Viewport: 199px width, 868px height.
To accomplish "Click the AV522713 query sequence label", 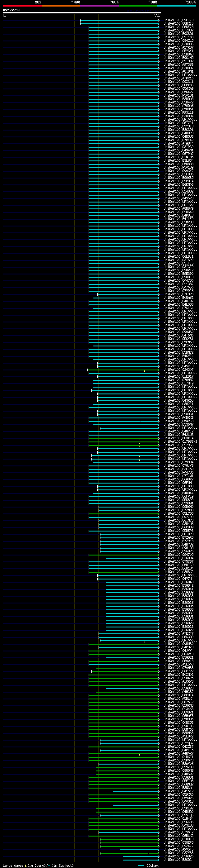I will tap(12, 10).
